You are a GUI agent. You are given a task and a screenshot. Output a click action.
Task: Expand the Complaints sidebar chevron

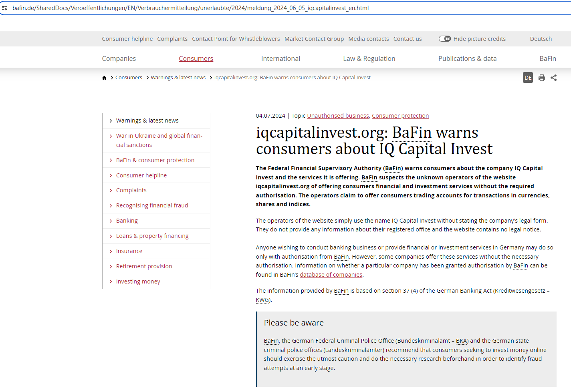coord(111,191)
